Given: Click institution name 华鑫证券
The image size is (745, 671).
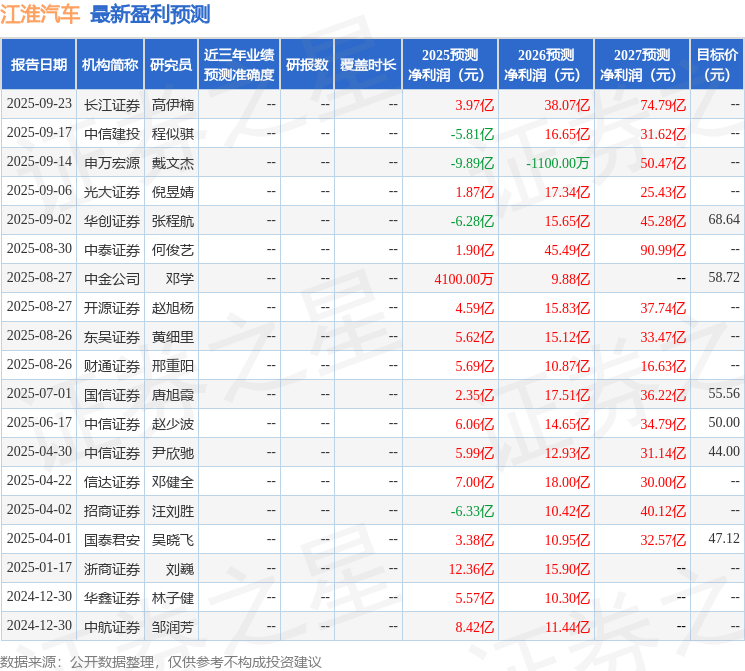Looking at the screenshot, I should click(112, 598).
